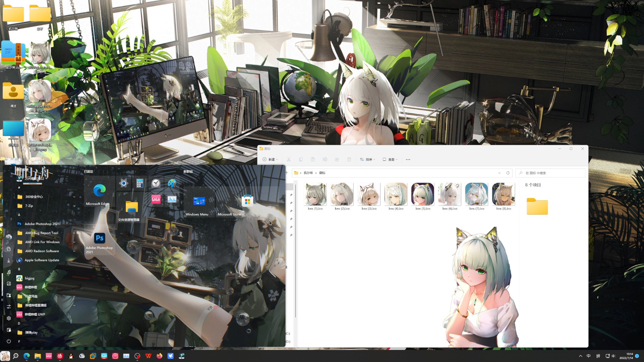Open Apple Software Update from the app list

42,260
